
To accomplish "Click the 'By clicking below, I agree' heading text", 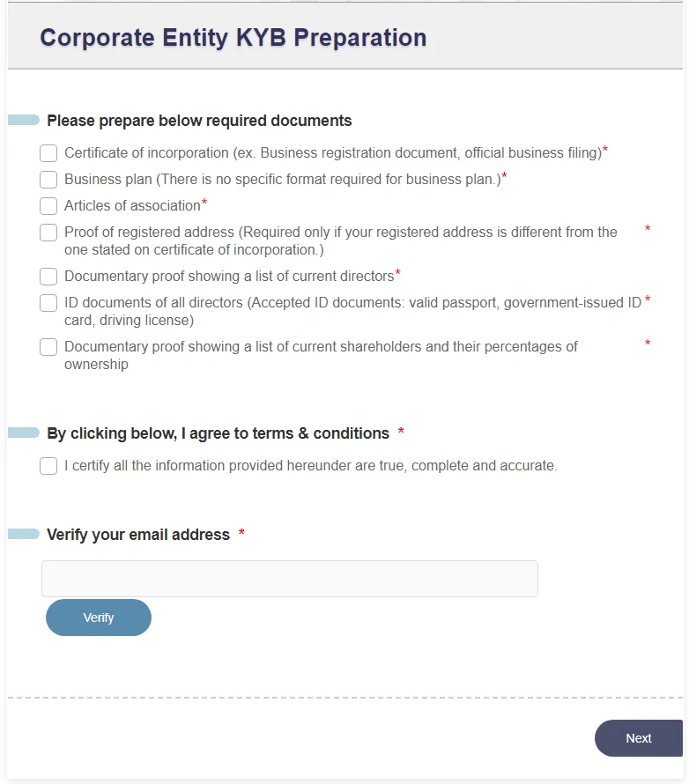I will pos(218,433).
